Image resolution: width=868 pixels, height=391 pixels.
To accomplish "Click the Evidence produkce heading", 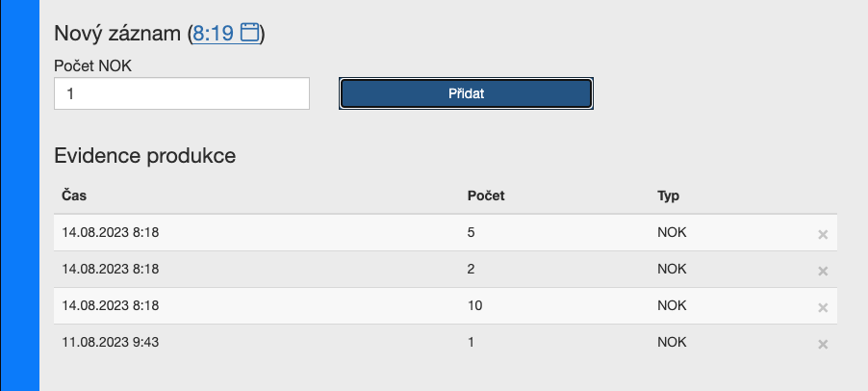I will pyautogui.click(x=145, y=156).
